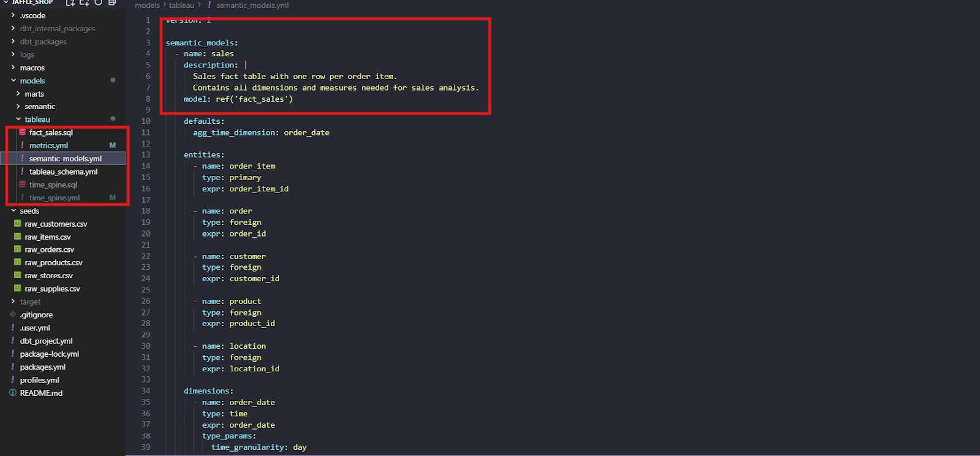
Task: Click the database icon beside fact_sales.sql
Action: 23,132
